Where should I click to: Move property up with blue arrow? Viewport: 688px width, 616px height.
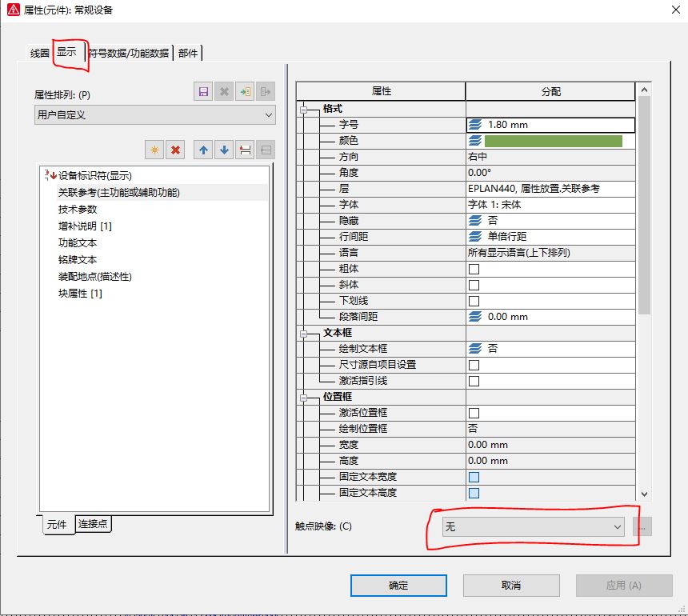203,150
